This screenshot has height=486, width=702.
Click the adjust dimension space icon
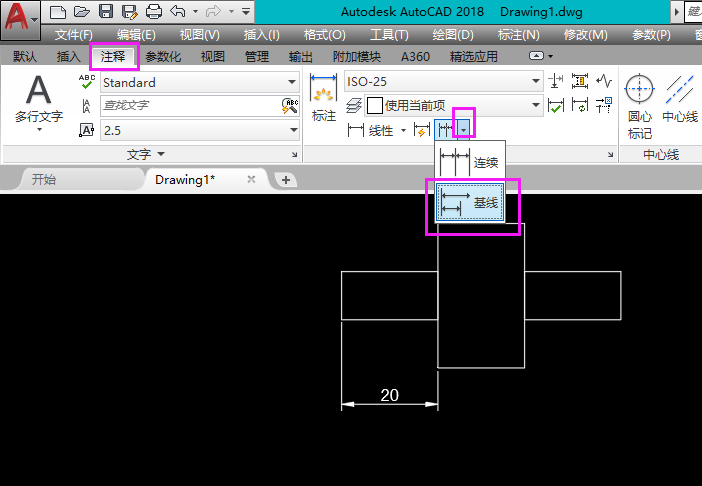[x=580, y=81]
